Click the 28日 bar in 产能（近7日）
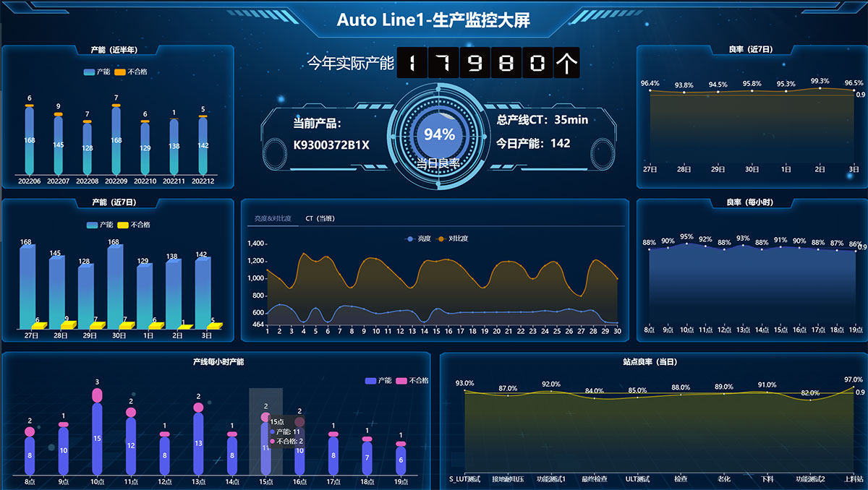 pos(57,293)
